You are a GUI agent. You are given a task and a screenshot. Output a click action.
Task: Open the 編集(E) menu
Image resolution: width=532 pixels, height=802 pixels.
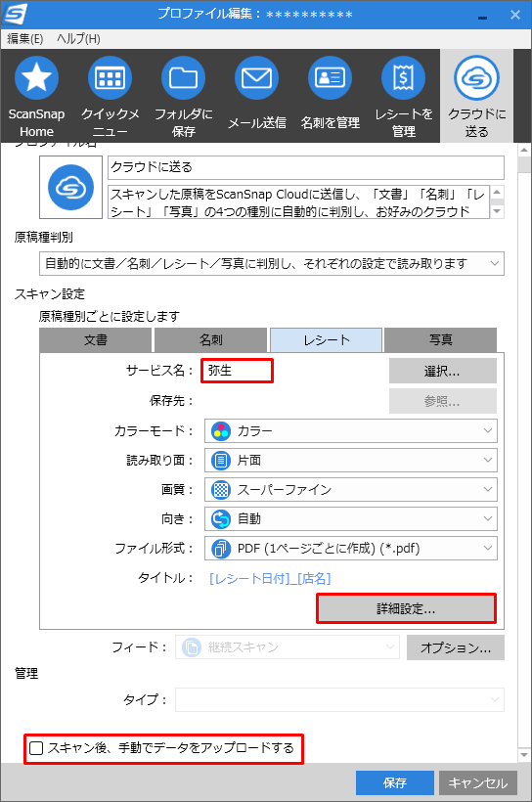pyautogui.click(x=25, y=39)
